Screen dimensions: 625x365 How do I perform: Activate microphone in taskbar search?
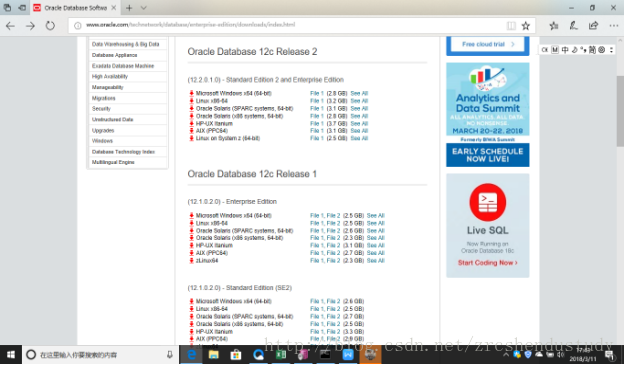(x=169, y=355)
